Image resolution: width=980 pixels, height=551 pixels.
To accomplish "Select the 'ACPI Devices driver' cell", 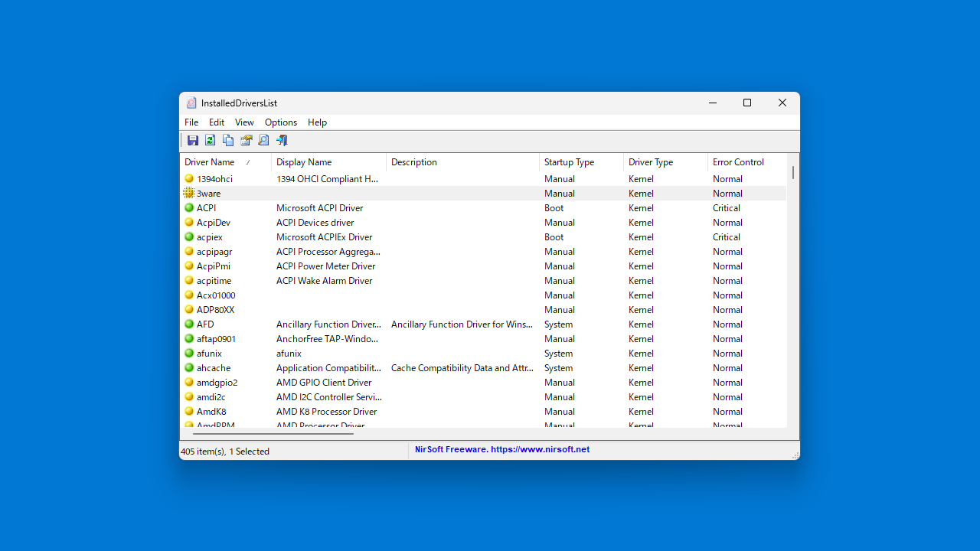I will (x=315, y=222).
